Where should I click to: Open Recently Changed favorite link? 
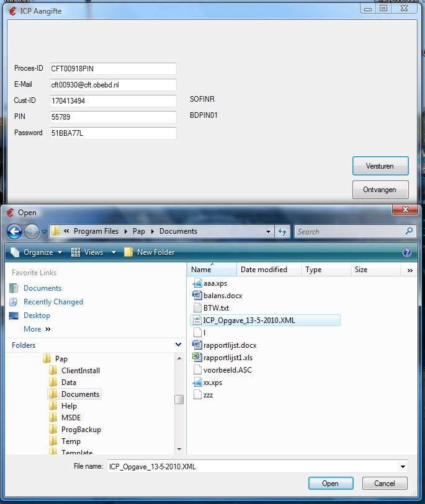pos(53,302)
